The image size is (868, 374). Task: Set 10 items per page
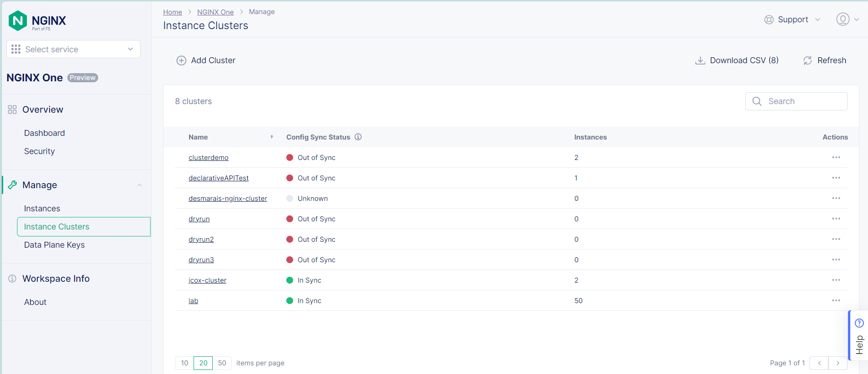click(185, 363)
